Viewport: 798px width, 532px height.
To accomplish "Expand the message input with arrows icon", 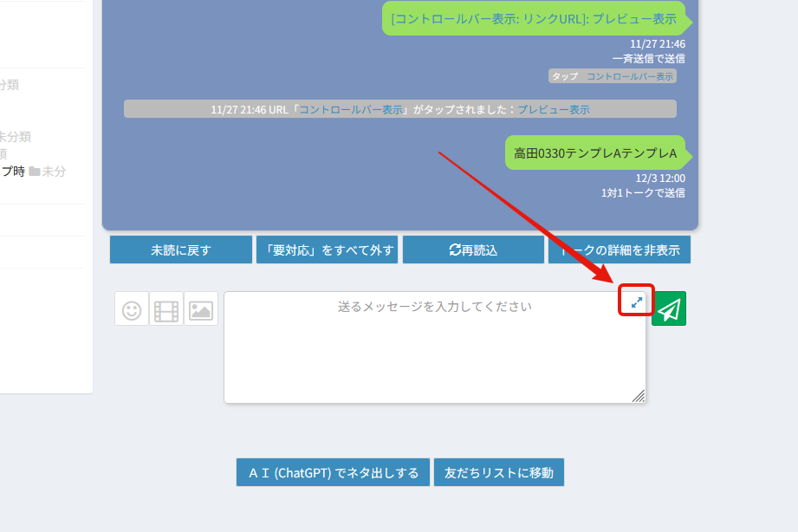I will 636,302.
